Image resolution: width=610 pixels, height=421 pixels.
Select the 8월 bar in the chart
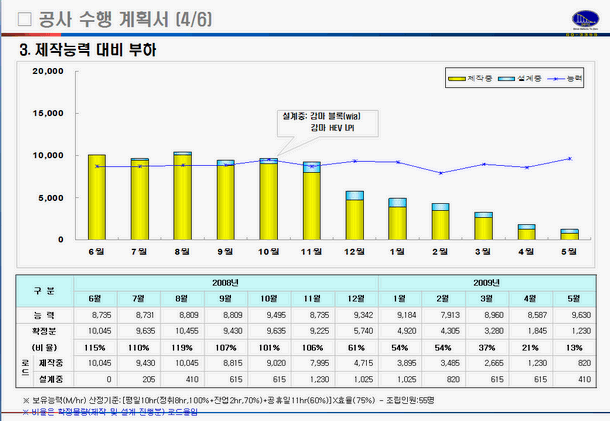click(182, 196)
